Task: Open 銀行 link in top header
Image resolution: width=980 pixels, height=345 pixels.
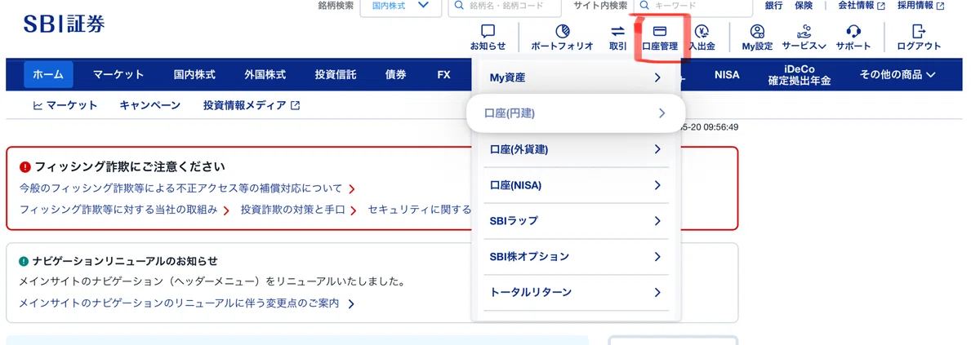Action: pyautogui.click(x=773, y=6)
